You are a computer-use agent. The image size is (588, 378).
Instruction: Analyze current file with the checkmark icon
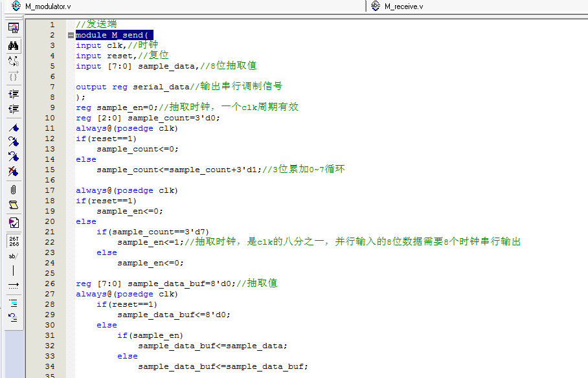[14, 223]
